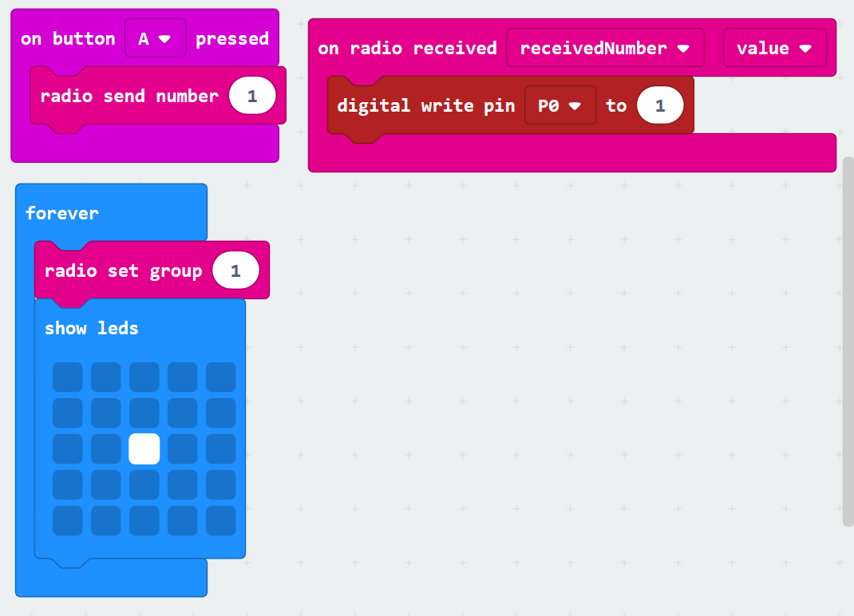Select the on radio received block
The image size is (854, 616).
pos(406,49)
